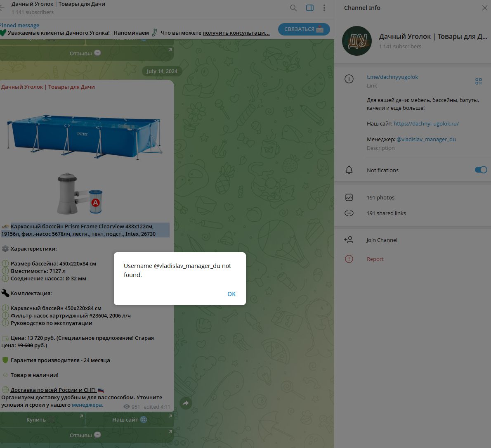The image size is (491, 448).
Task: Click the Характеристики: heading in the post
Action: tap(33, 249)
